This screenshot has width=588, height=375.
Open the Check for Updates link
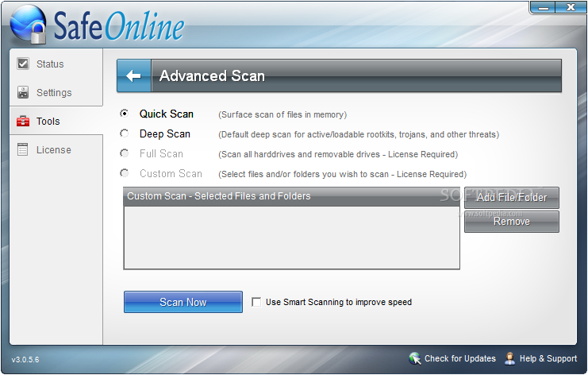point(459,358)
